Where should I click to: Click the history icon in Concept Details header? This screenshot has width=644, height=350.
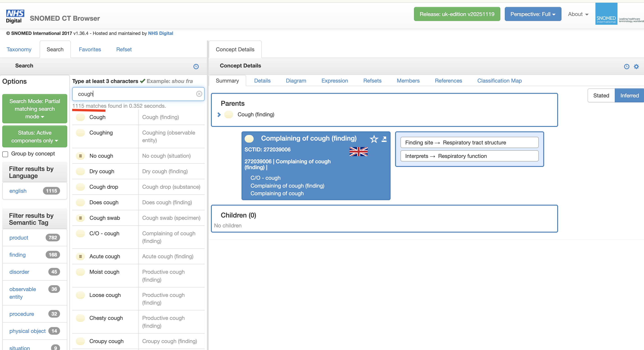[626, 66]
